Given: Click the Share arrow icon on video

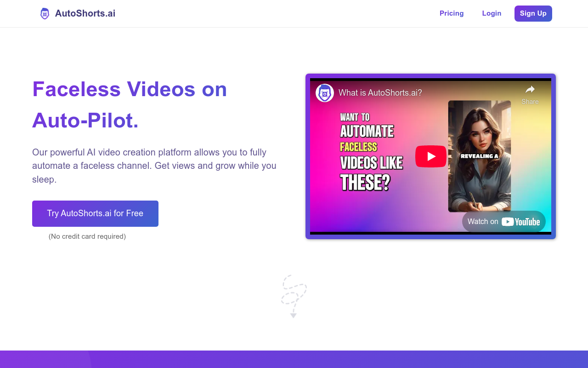Looking at the screenshot, I should pyautogui.click(x=530, y=90).
